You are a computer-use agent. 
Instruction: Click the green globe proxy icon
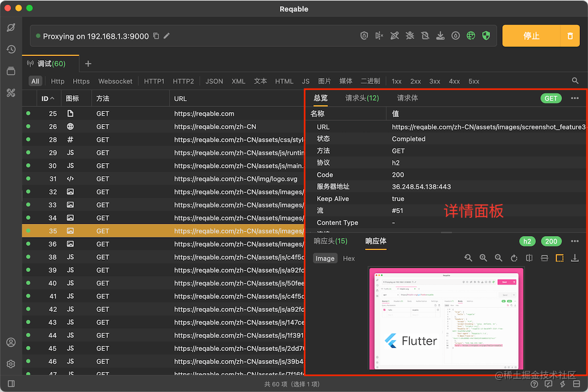coord(470,35)
